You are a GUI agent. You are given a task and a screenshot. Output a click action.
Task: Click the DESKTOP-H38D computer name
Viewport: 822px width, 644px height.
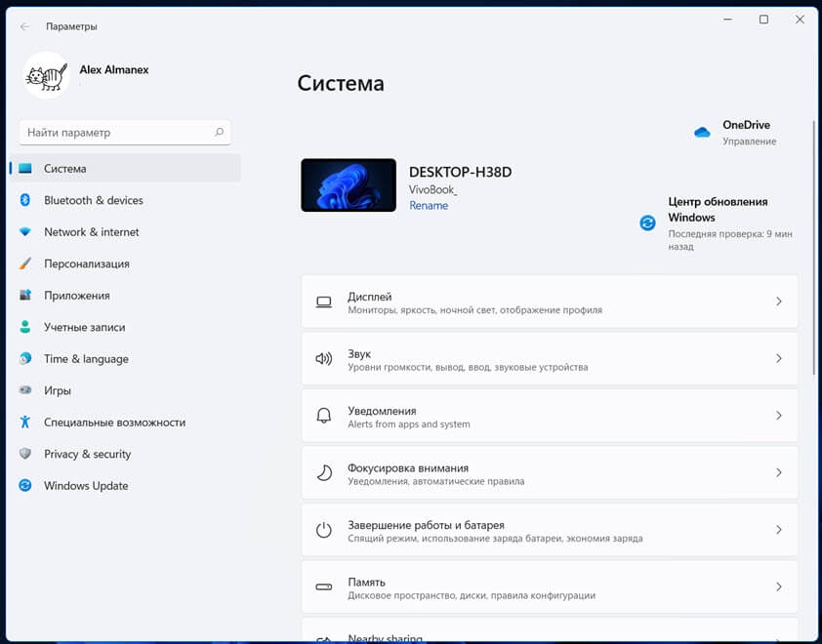point(460,172)
